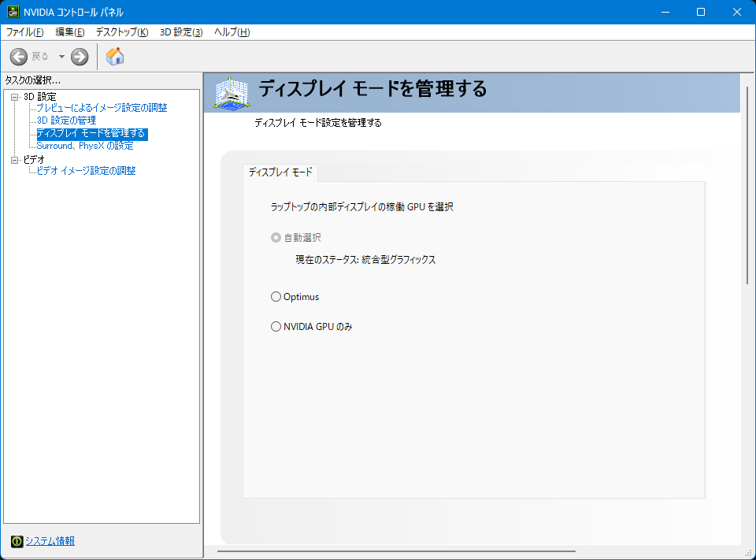The width and height of the screenshot is (756, 560).
Task: Collapse the 3D 設定 tree node
Action: (x=14, y=97)
